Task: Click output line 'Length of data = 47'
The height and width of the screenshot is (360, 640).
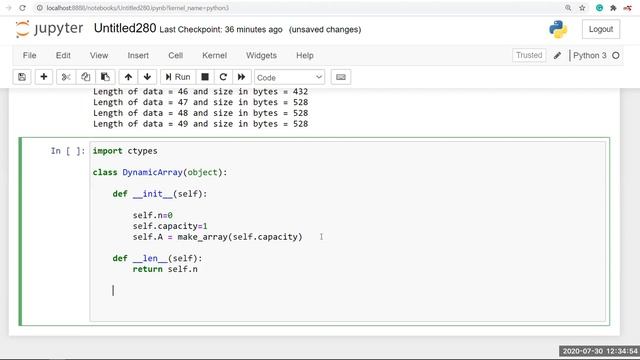Action: point(200,102)
